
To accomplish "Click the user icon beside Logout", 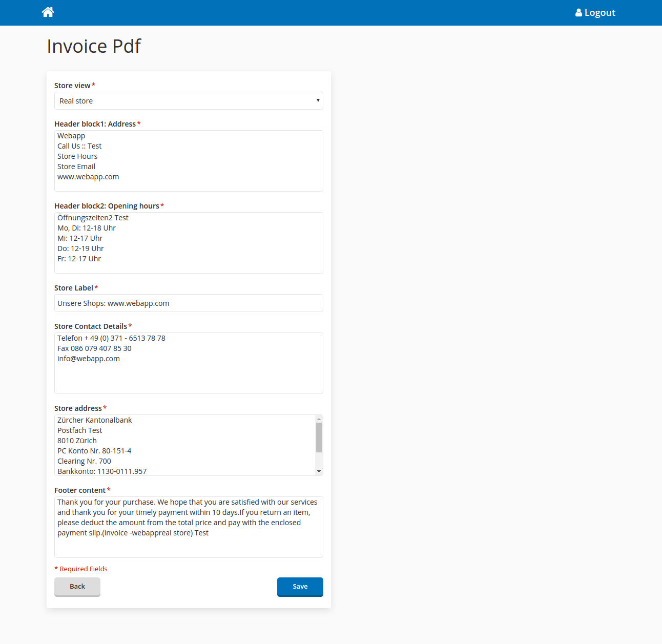I will click(578, 13).
